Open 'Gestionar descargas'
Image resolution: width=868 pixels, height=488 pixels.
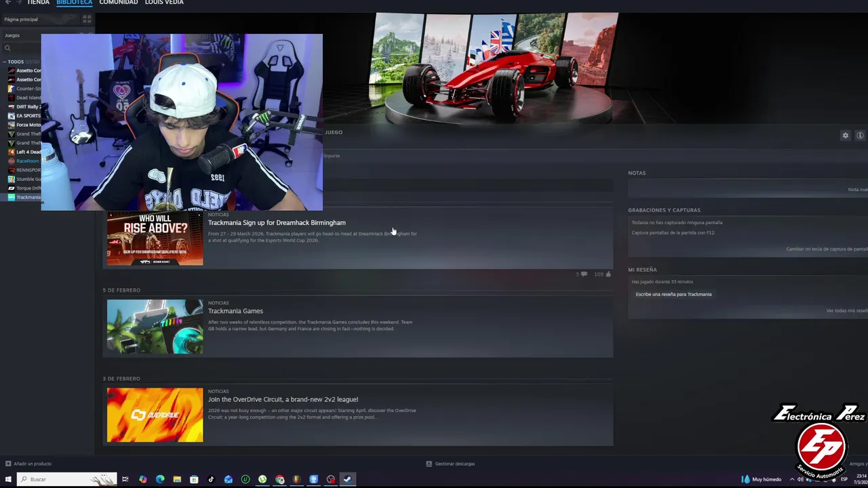[450, 464]
